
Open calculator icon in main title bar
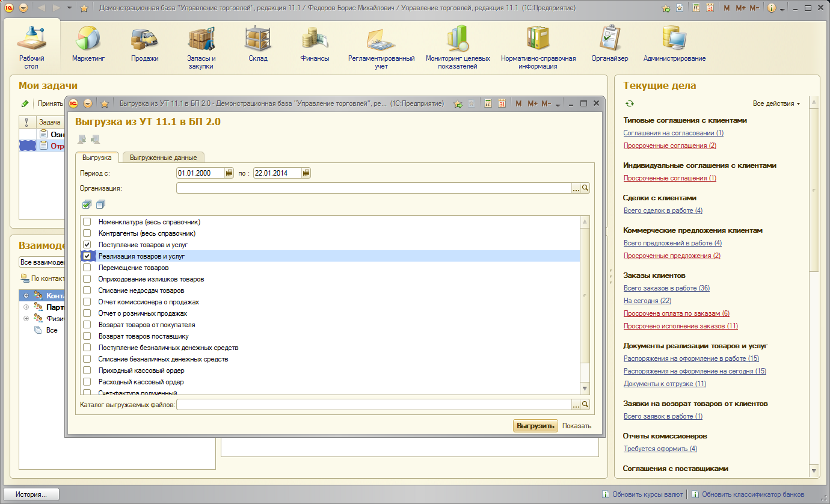click(x=696, y=8)
